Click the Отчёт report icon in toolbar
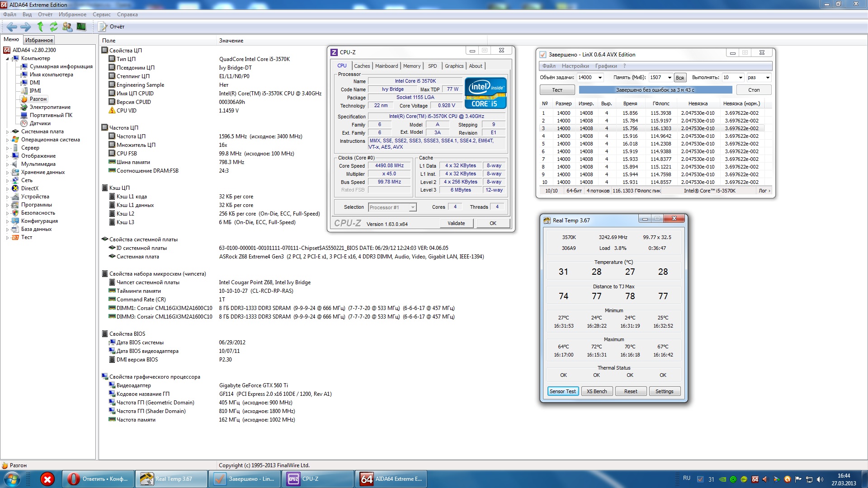The width and height of the screenshot is (868, 488). pyautogui.click(x=112, y=27)
